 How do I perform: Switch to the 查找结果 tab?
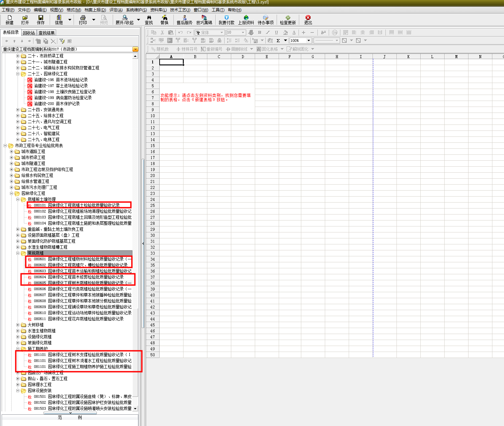[x=46, y=33]
